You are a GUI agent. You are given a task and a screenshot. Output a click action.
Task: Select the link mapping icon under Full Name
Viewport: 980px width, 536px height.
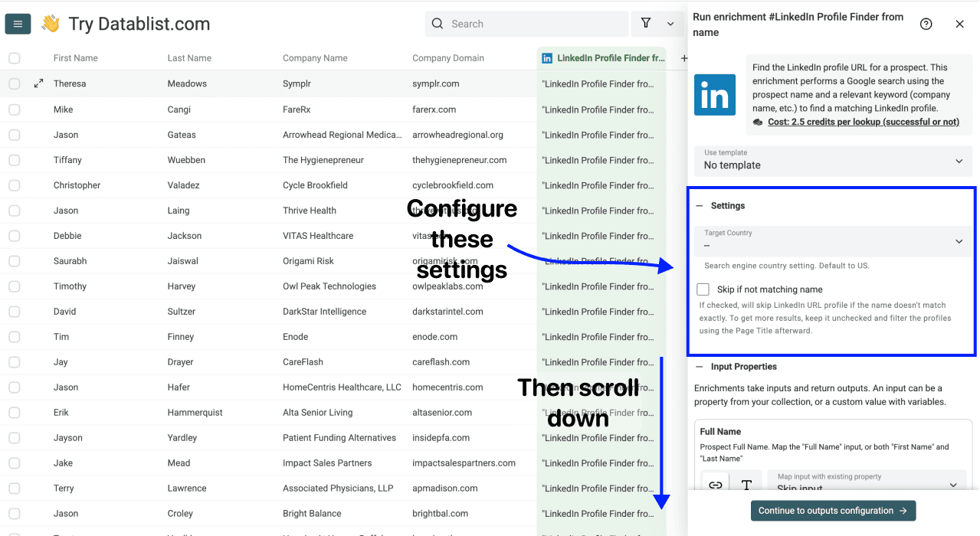tap(715, 484)
